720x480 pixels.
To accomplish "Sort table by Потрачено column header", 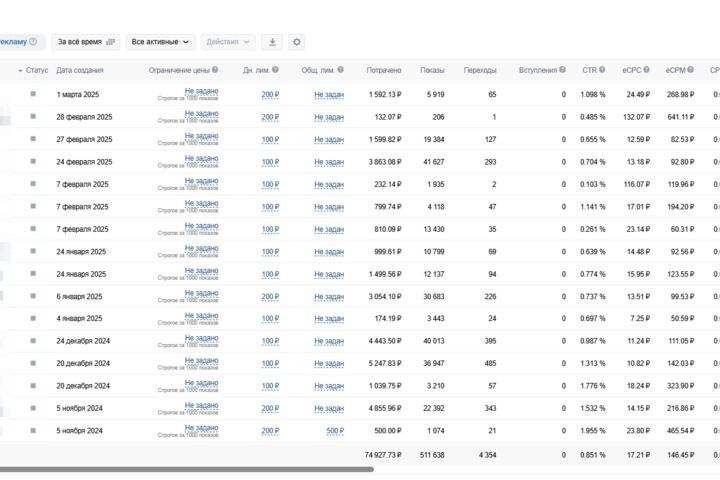I will pos(384,70).
